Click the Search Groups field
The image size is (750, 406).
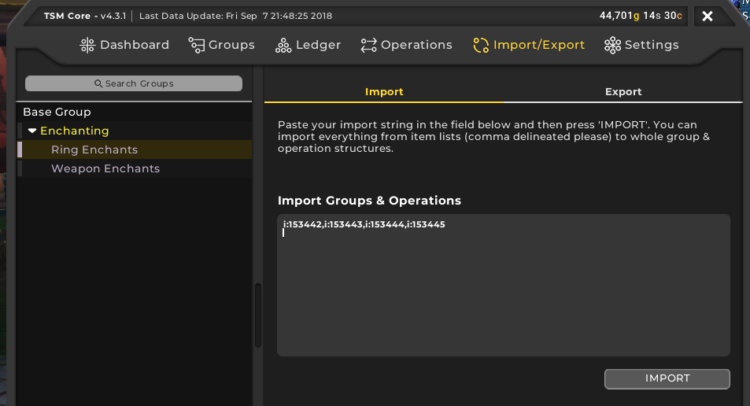point(133,83)
